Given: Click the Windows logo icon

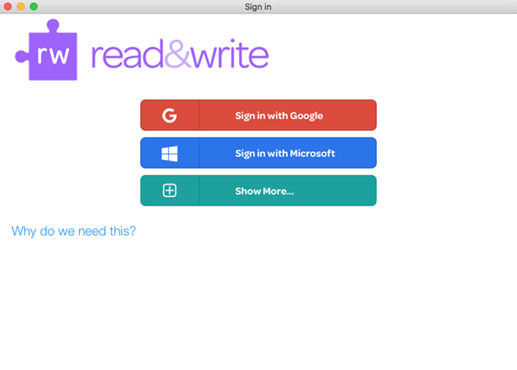Looking at the screenshot, I should pyautogui.click(x=169, y=154).
